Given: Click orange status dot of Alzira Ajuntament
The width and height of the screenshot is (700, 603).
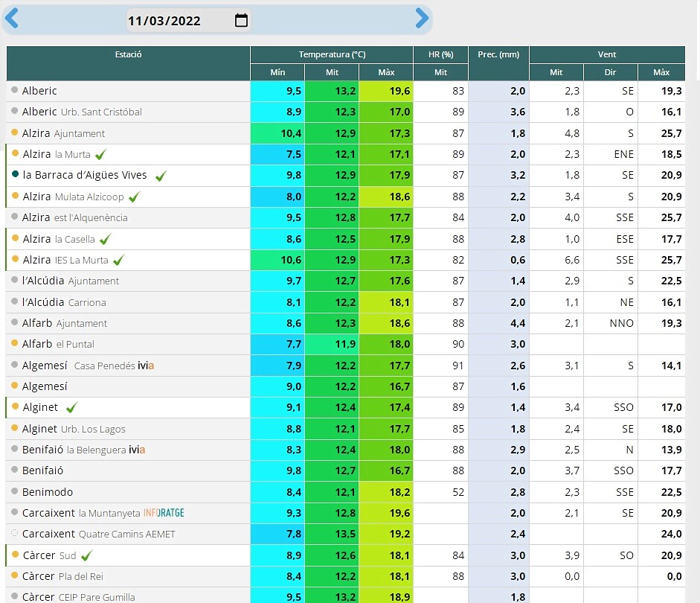Looking at the screenshot, I should click(14, 133).
